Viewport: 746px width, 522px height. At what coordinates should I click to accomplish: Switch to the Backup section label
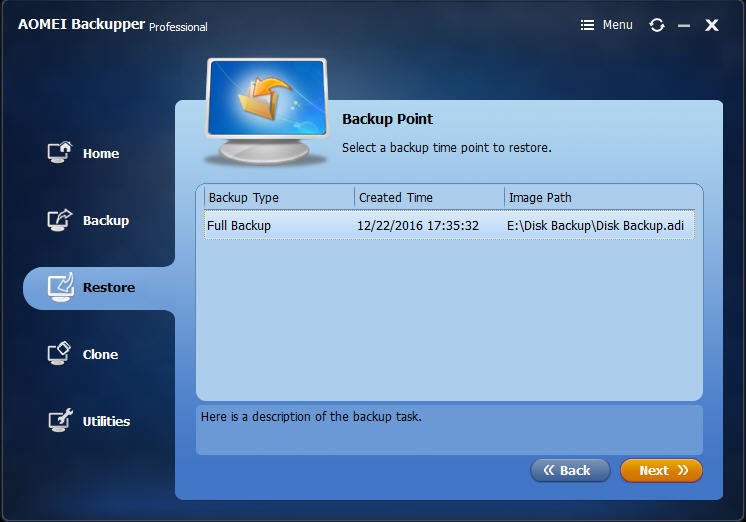(x=106, y=220)
